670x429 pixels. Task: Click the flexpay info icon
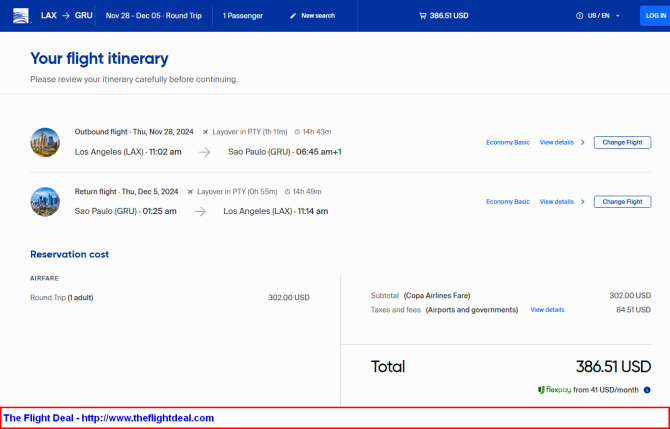coord(647,390)
